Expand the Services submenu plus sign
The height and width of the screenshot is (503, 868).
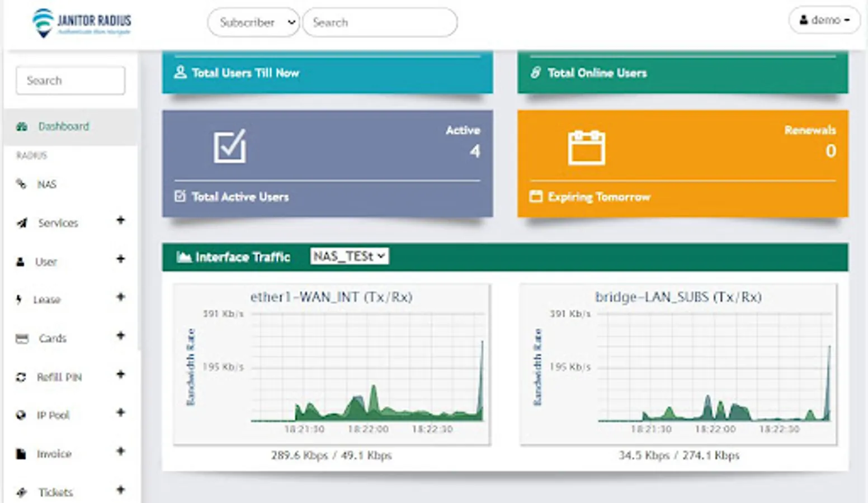point(120,220)
